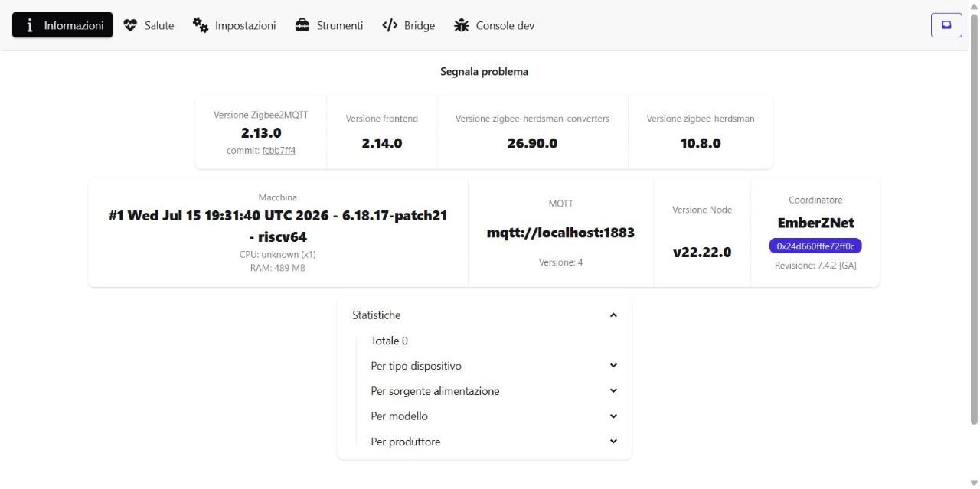Click the Statistiche header label

(377, 315)
